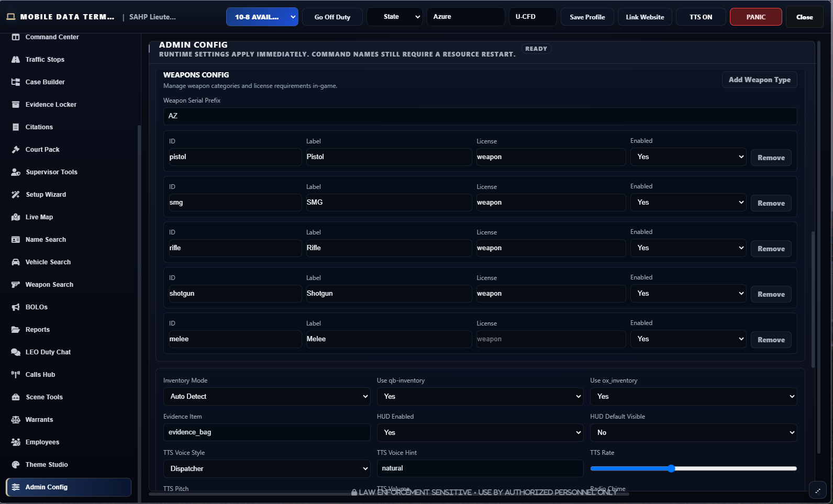Go to Evidence Locker section

[68, 105]
